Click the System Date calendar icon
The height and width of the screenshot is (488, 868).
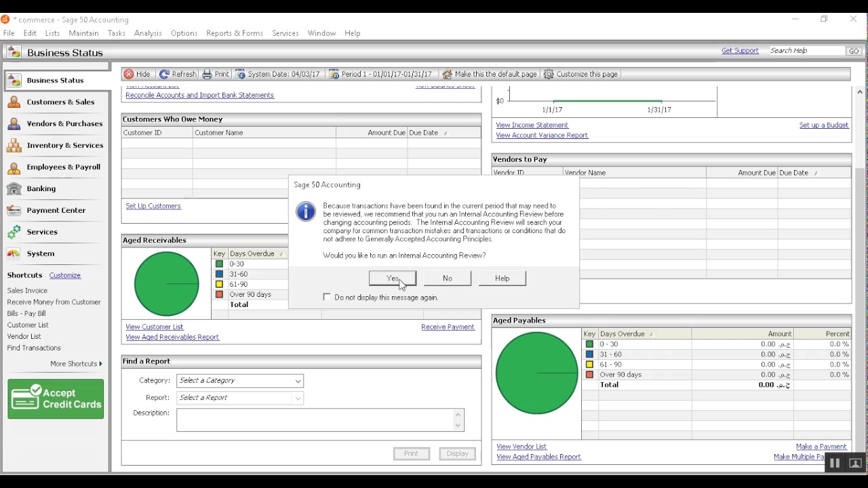point(241,74)
